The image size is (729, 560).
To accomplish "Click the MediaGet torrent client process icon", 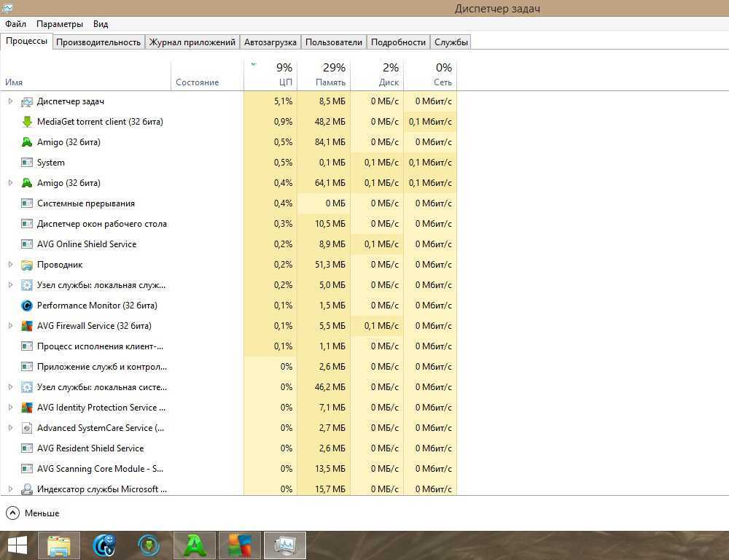I will click(27, 122).
